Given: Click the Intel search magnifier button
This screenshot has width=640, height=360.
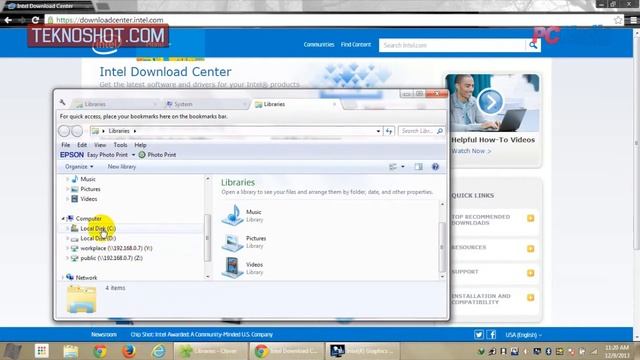Looking at the screenshot, I should tap(533, 45).
